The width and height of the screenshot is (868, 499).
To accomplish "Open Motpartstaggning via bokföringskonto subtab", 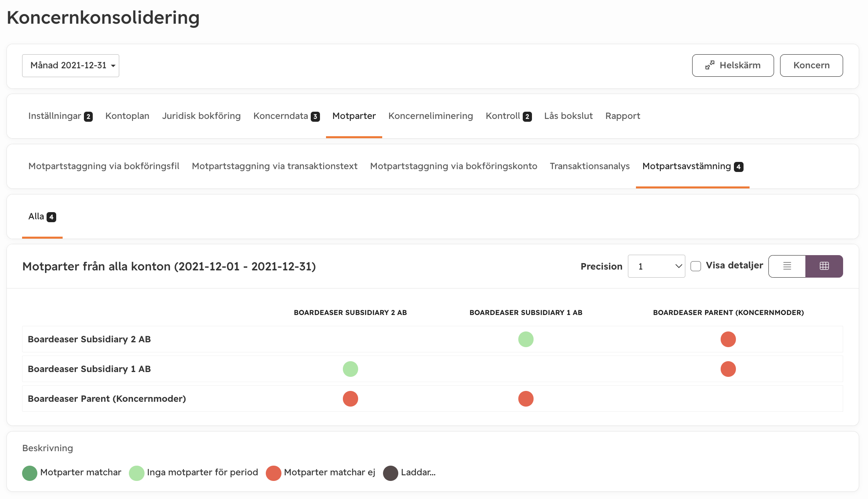I will pos(454,166).
